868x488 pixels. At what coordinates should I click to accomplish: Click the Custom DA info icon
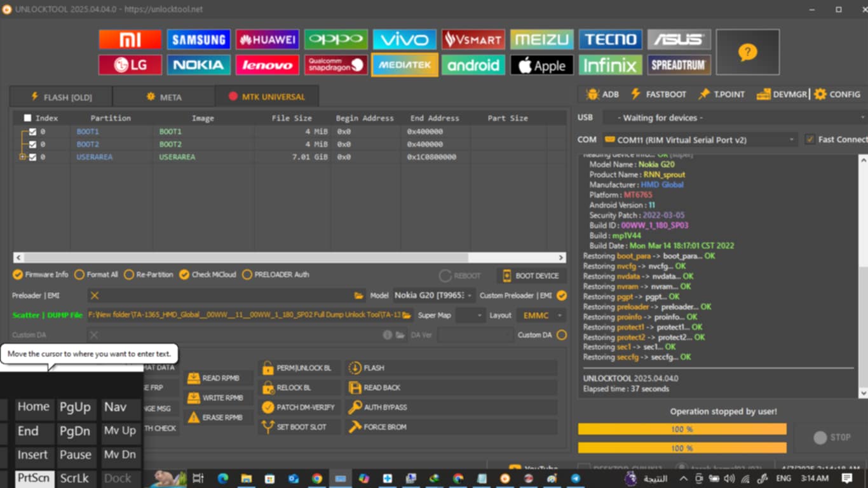coord(388,335)
